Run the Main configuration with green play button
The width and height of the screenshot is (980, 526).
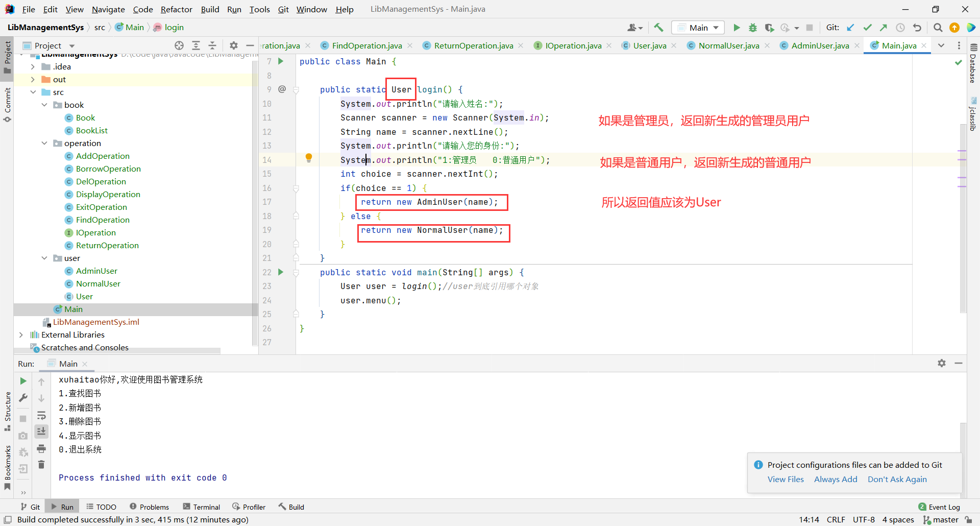737,28
